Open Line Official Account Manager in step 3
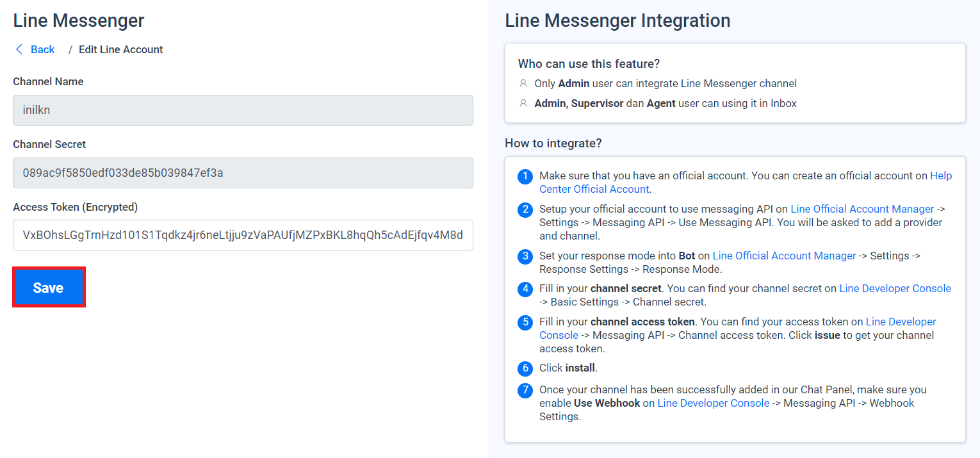Image resolution: width=980 pixels, height=458 pixels. pyautogui.click(x=784, y=256)
